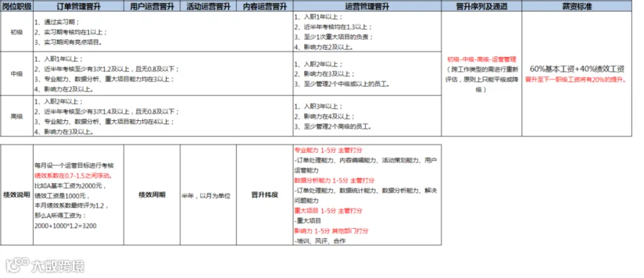Click the line 影响力在4及以上

325,116
